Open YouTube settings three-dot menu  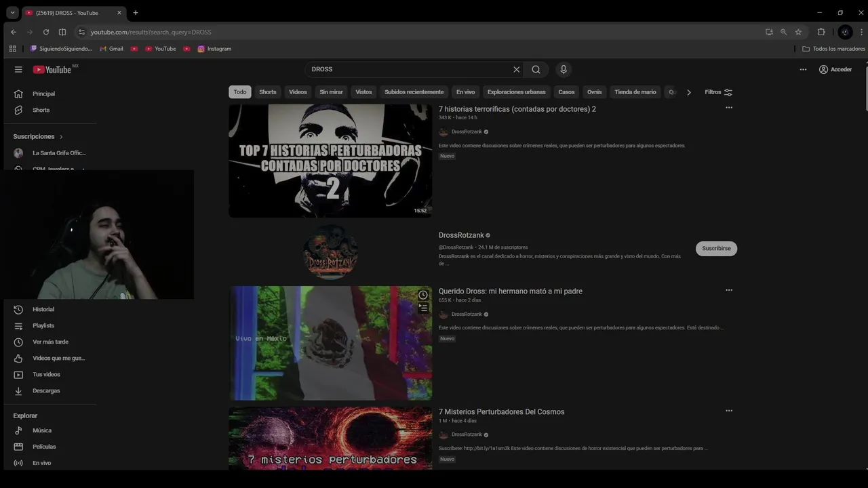(x=803, y=69)
